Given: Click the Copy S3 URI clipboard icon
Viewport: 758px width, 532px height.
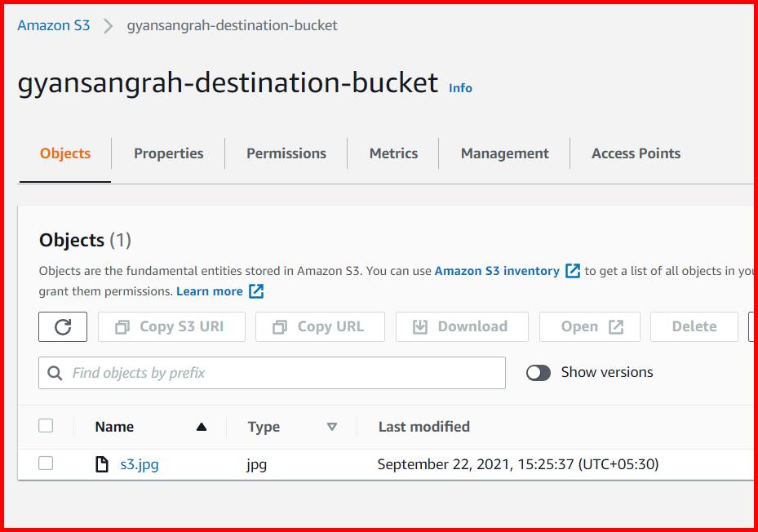Looking at the screenshot, I should [x=120, y=326].
